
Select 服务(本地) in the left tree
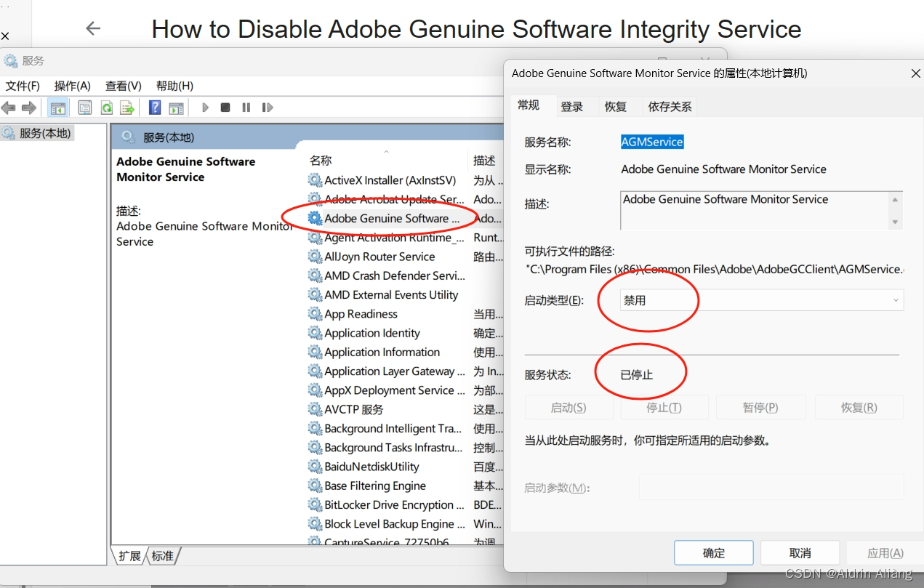point(38,133)
